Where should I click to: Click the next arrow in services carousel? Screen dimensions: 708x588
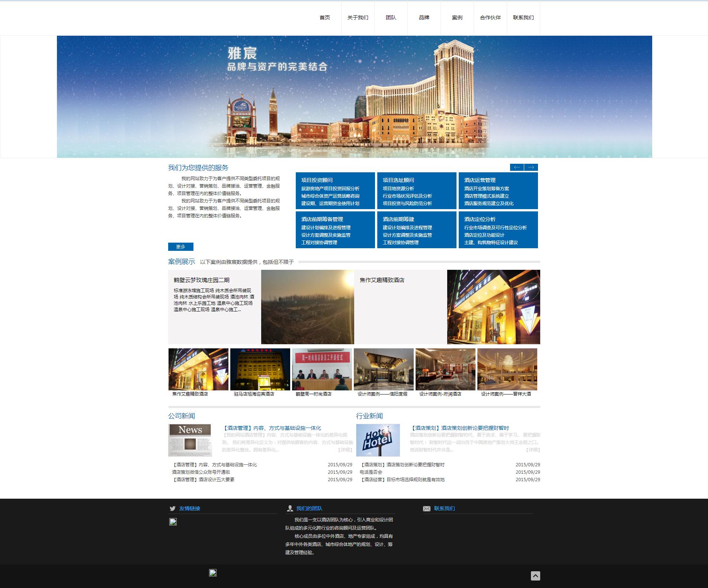[x=531, y=167]
